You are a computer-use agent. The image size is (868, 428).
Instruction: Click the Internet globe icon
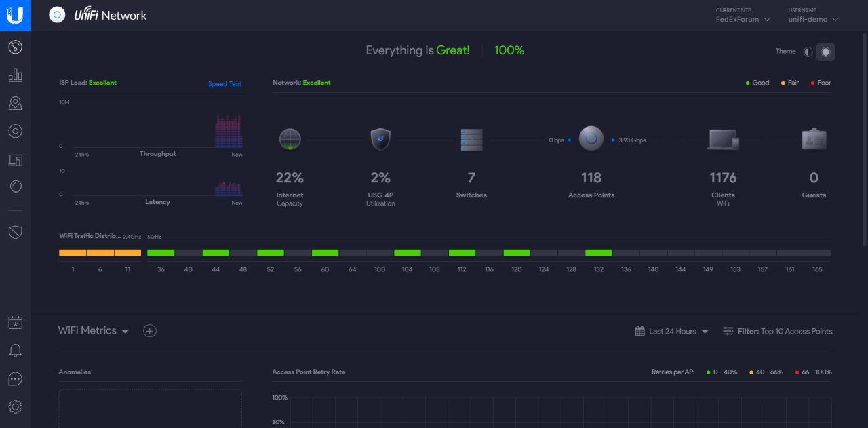click(x=290, y=139)
